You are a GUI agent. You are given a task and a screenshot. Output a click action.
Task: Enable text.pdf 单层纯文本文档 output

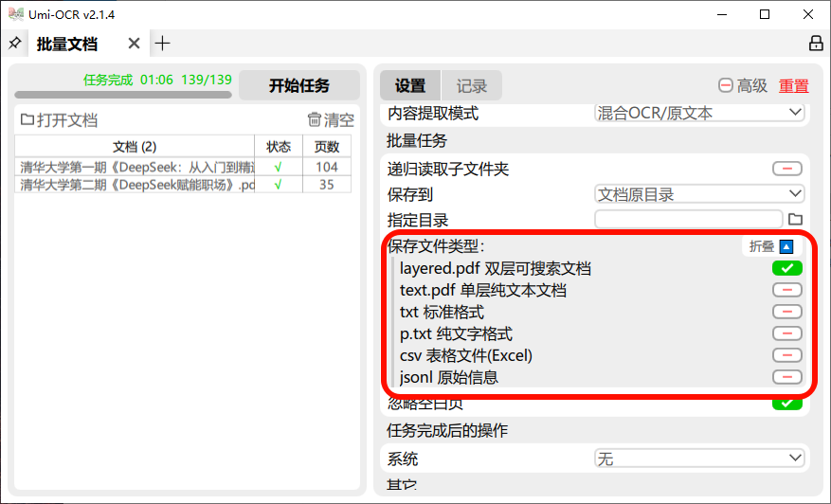click(787, 290)
